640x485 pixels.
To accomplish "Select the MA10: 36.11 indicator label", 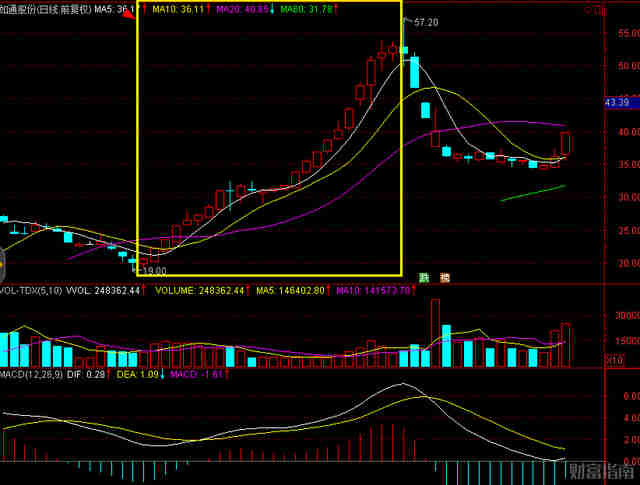I will [178, 9].
